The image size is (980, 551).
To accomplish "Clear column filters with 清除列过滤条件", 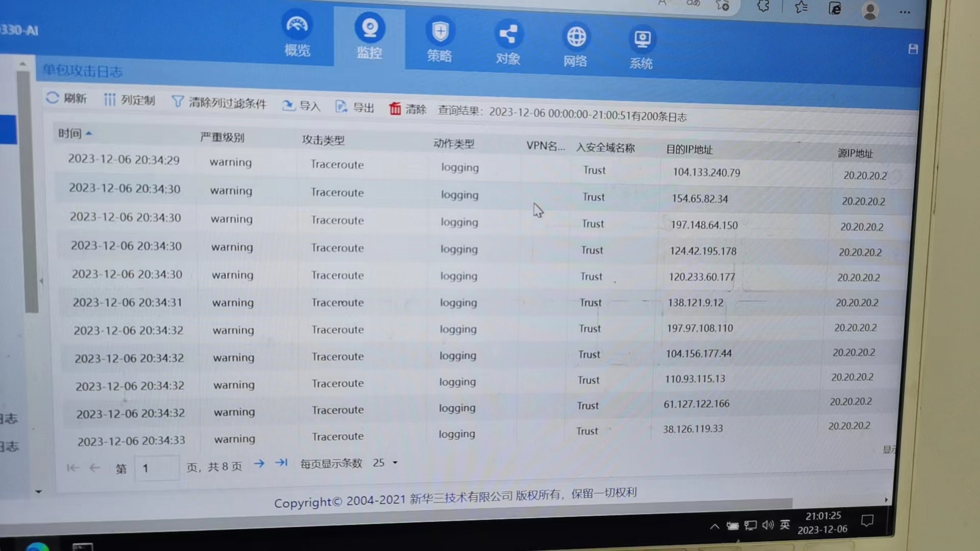I will (x=219, y=103).
